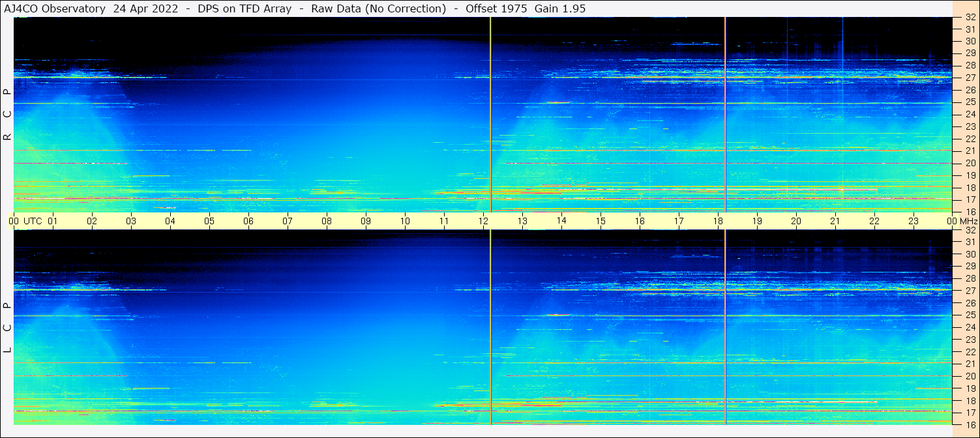Viewport: 980px width, 438px height.
Task: Click hour label '21' on time axis
Action: 835,221
